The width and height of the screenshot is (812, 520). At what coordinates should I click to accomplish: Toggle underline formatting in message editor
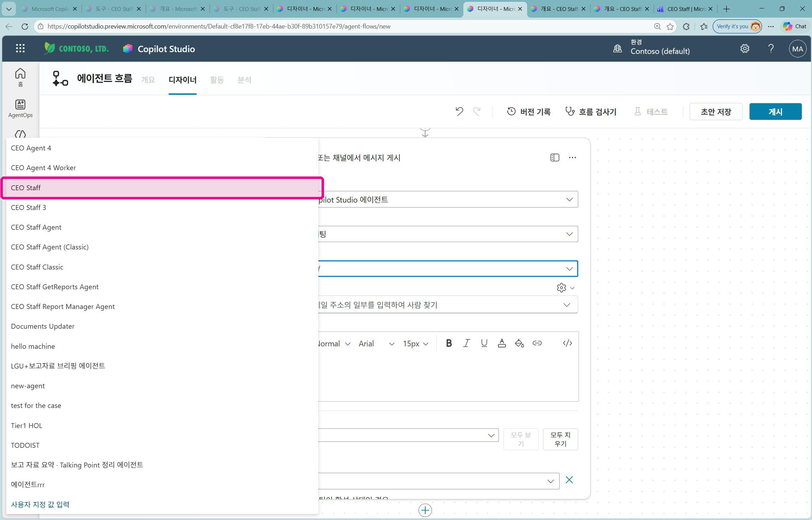coord(484,343)
